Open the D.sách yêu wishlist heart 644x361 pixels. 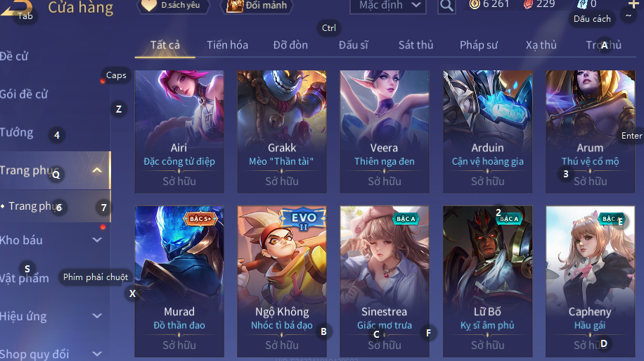pos(148,6)
